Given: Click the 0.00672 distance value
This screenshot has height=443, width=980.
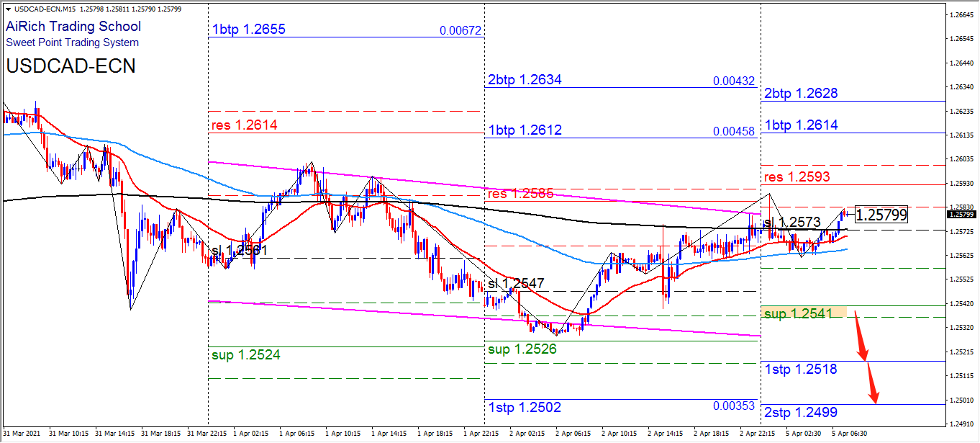Looking at the screenshot, I should (460, 31).
